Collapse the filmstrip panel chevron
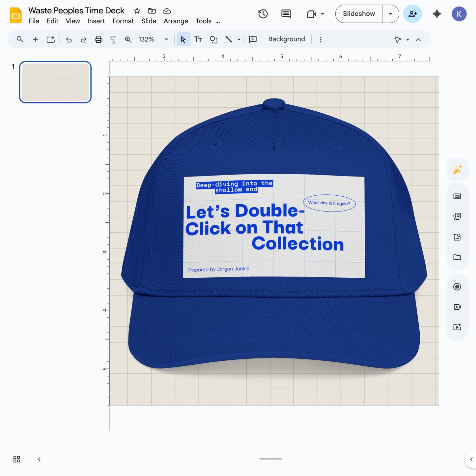The height and width of the screenshot is (476, 476). point(39,459)
